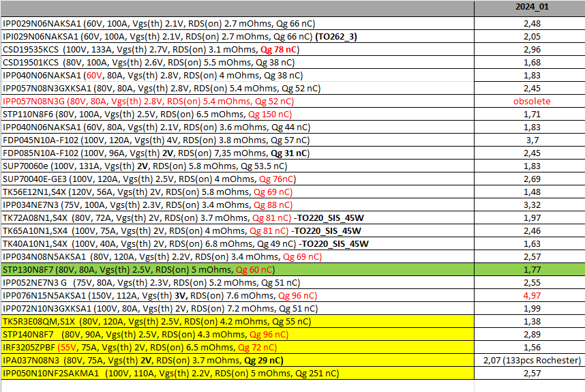This screenshot has width=585, height=392.
Task: Select price 2,69 for SUP70040E-GE3
Action: 529,179
